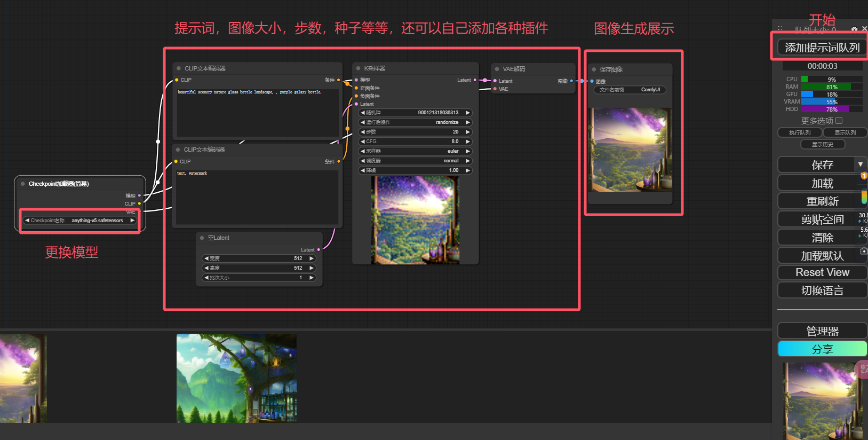Click the 添加提示词队列 button
The height and width of the screenshot is (440, 868).
822,48
